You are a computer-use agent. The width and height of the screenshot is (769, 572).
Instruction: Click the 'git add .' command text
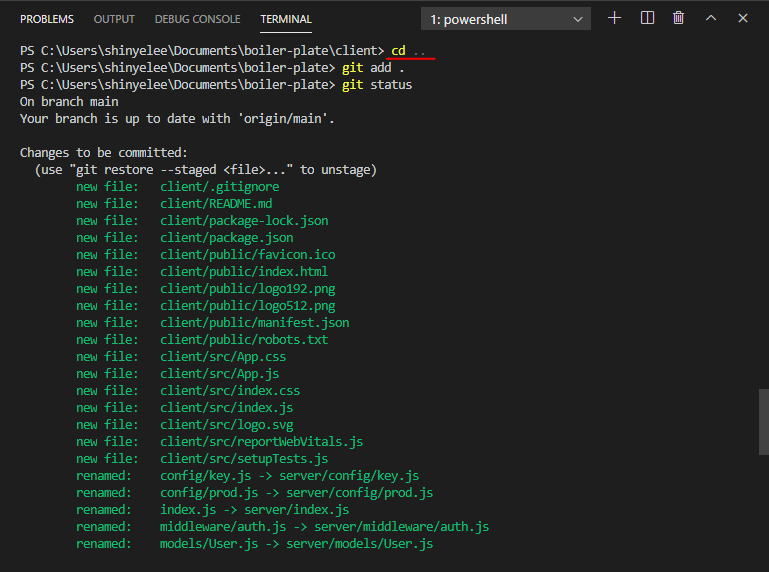(373, 68)
